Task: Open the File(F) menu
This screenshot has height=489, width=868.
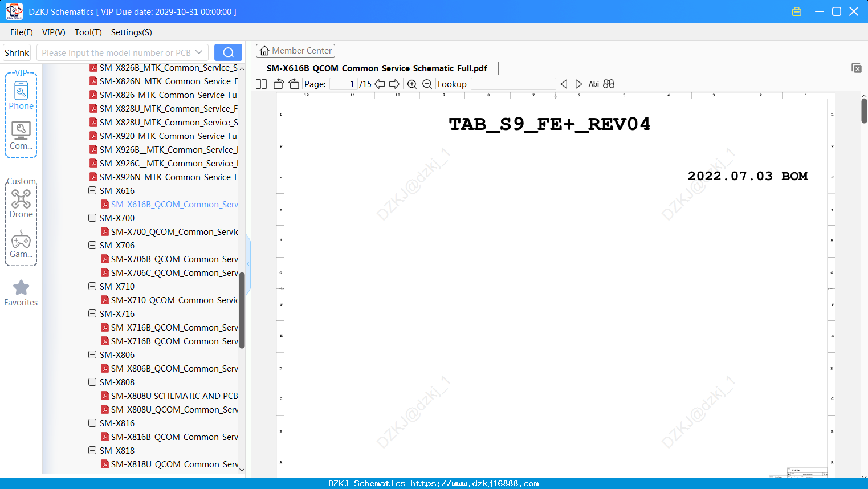Action: click(22, 32)
